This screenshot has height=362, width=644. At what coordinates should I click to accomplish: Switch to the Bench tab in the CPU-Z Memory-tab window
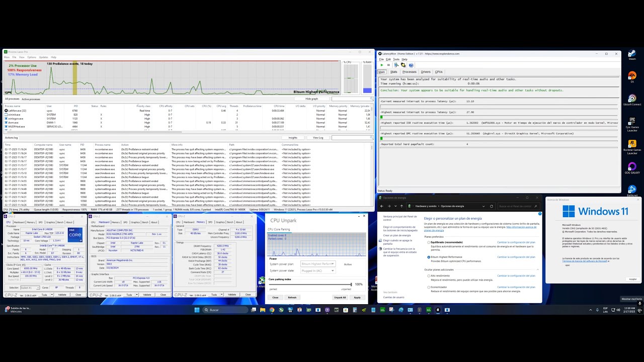[229, 222]
